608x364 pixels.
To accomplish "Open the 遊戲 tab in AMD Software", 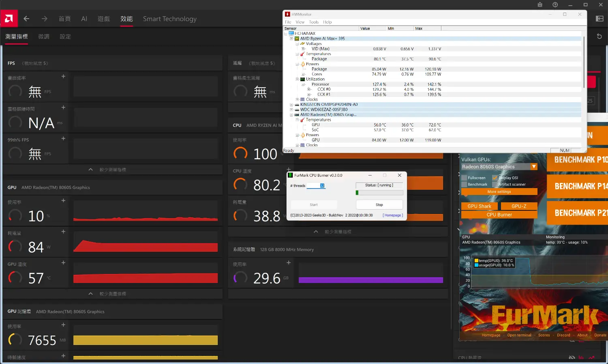I will [x=104, y=19].
